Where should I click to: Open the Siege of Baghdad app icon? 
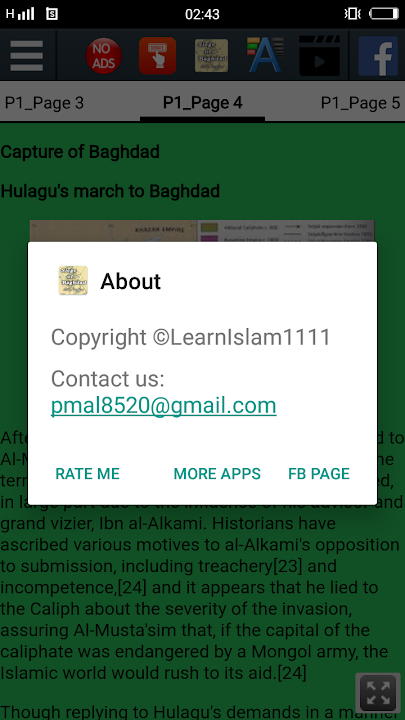(x=211, y=56)
